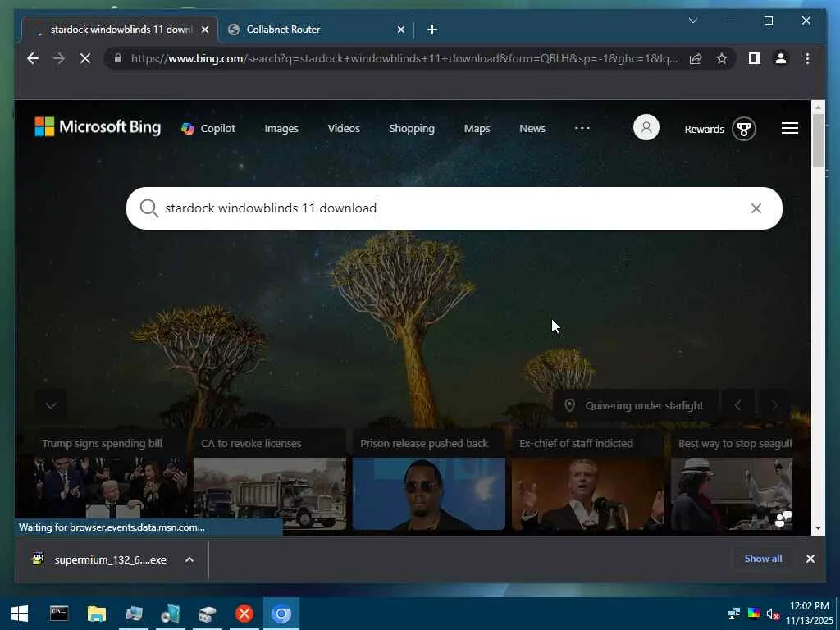Open Copilot from Bing header
Viewport: 840px width, 630px height.
[x=208, y=129]
